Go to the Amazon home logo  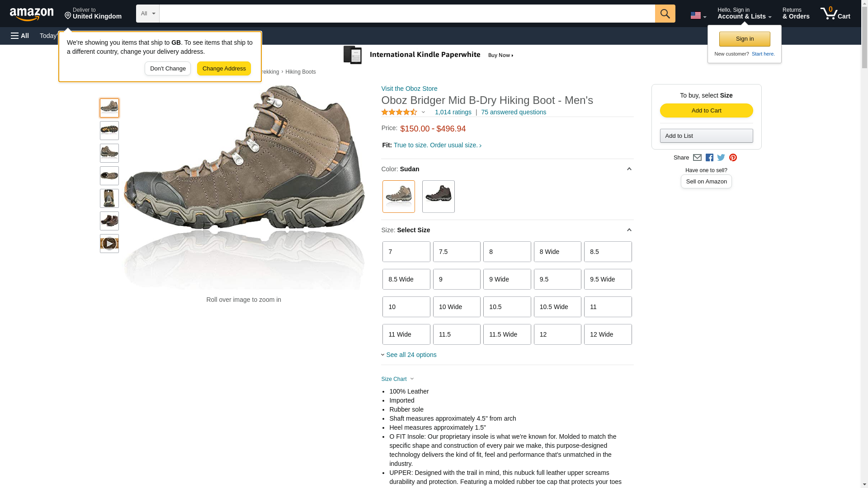click(x=32, y=14)
